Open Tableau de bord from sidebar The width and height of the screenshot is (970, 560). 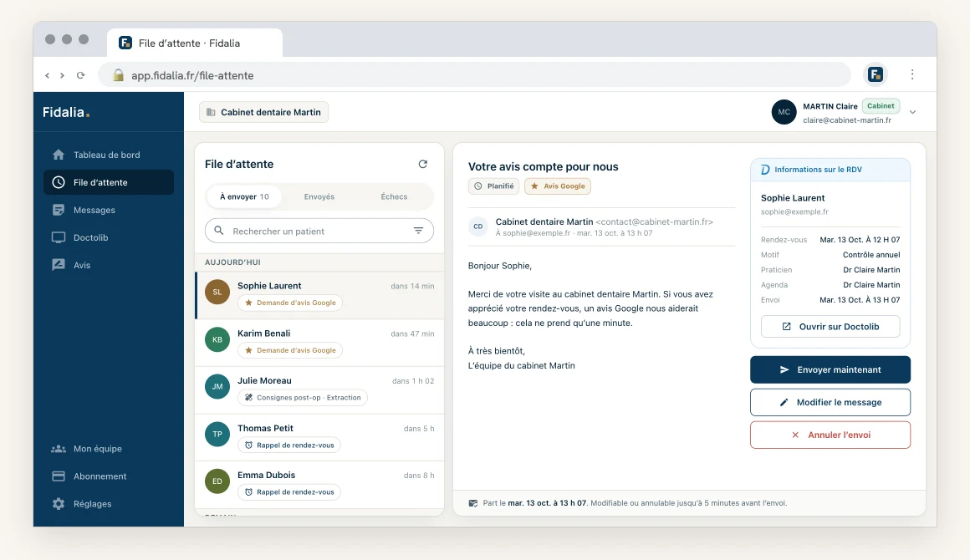pos(108,155)
